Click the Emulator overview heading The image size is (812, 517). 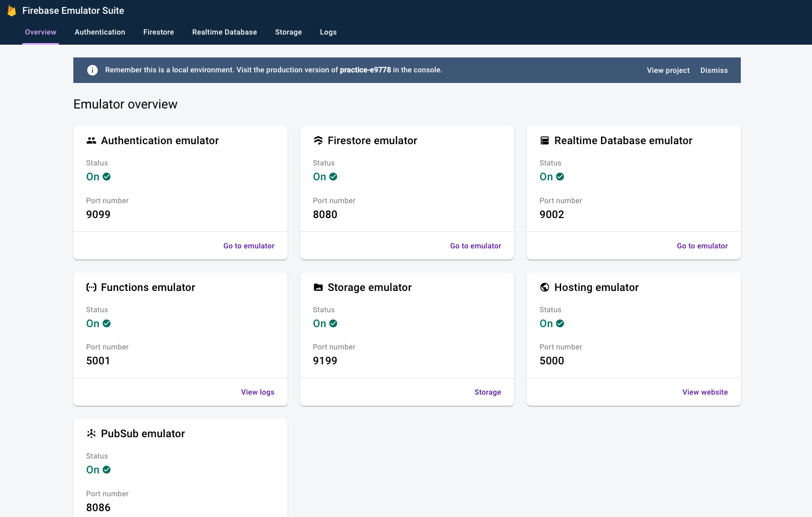[125, 104]
